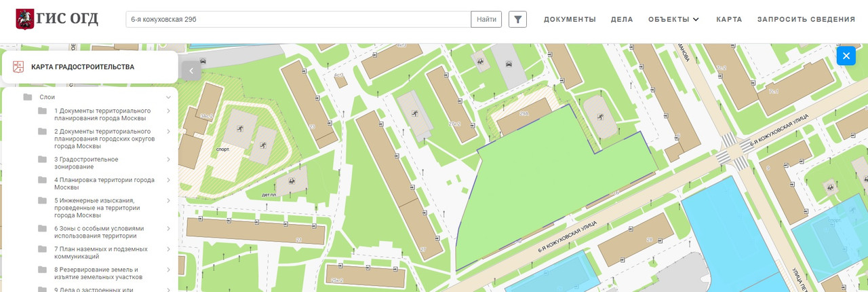Collapse the Слои root chevron

pos(168,97)
